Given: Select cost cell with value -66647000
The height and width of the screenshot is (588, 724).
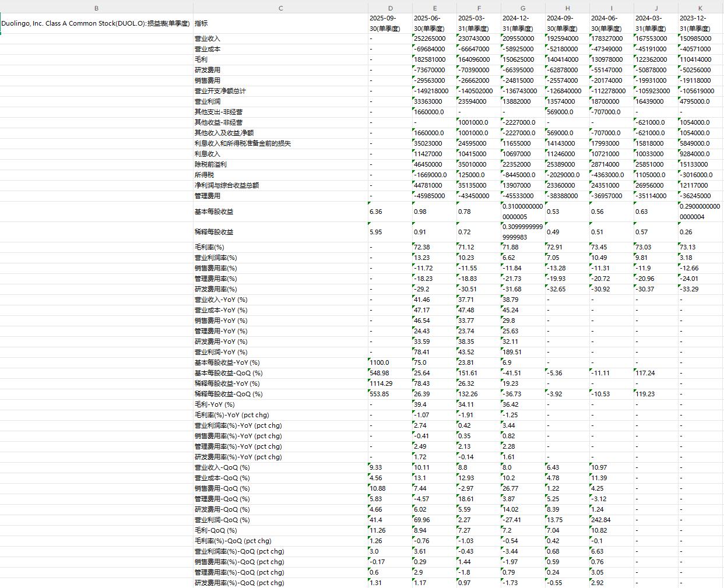Looking at the screenshot, I should 479,49.
